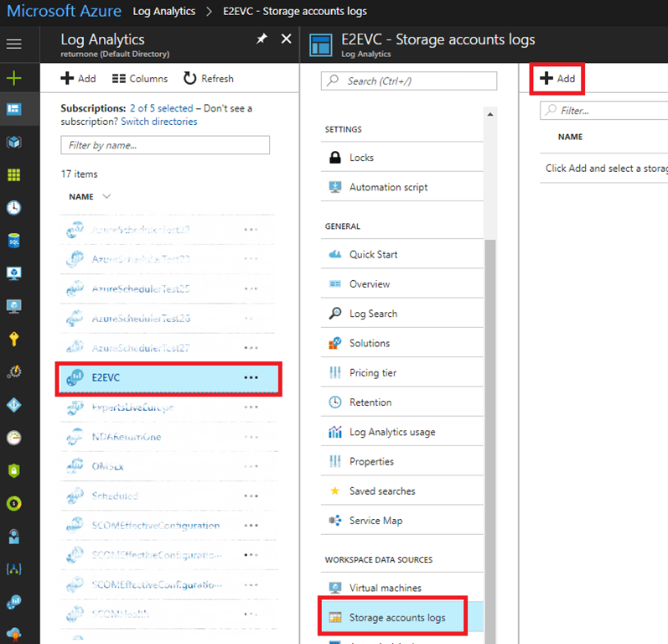The image size is (668, 644).
Task: Click the 2 of 5 selected subscriptions link
Action: [162, 108]
